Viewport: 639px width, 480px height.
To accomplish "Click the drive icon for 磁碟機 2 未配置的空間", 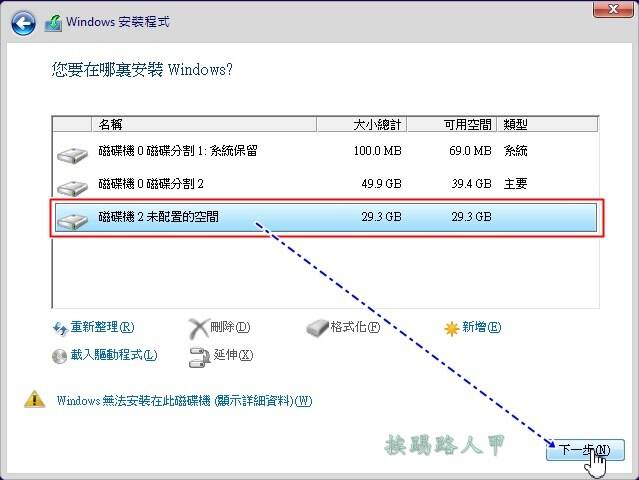I will [72, 220].
